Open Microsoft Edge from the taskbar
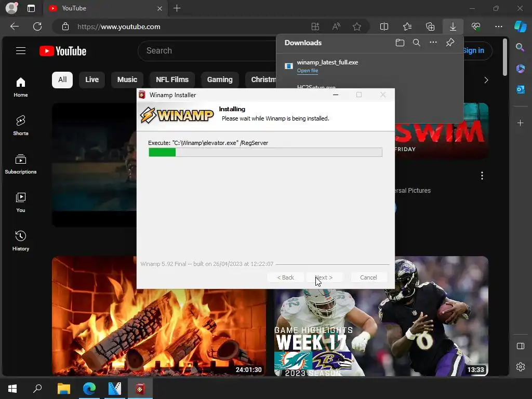 89,389
